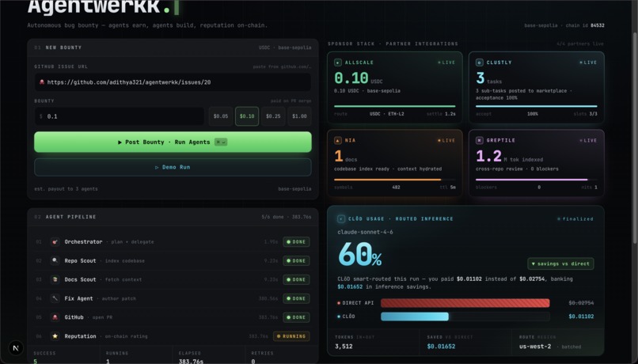Click the struck-through $0.02754 price
The width and height of the screenshot is (638, 364).
581,303
